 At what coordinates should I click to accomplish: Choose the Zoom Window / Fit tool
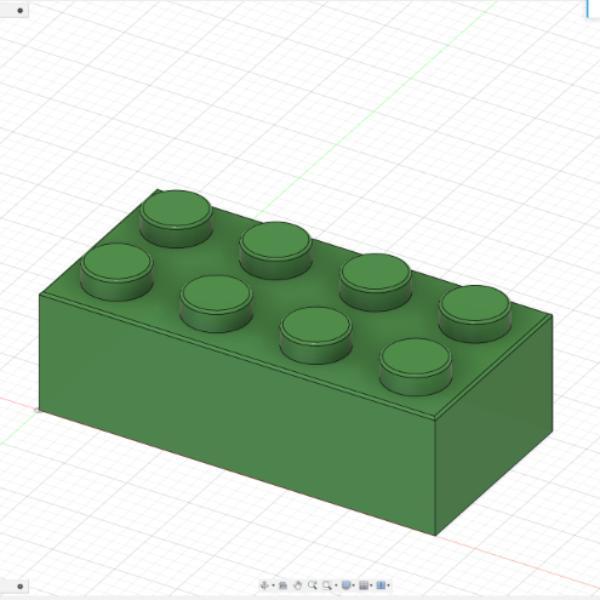[327, 585]
